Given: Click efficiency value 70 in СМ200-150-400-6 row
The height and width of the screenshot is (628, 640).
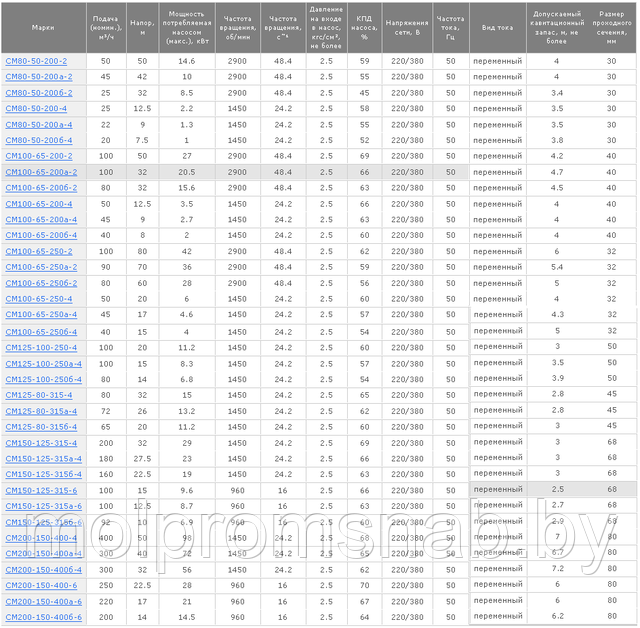Looking at the screenshot, I should click(364, 586).
